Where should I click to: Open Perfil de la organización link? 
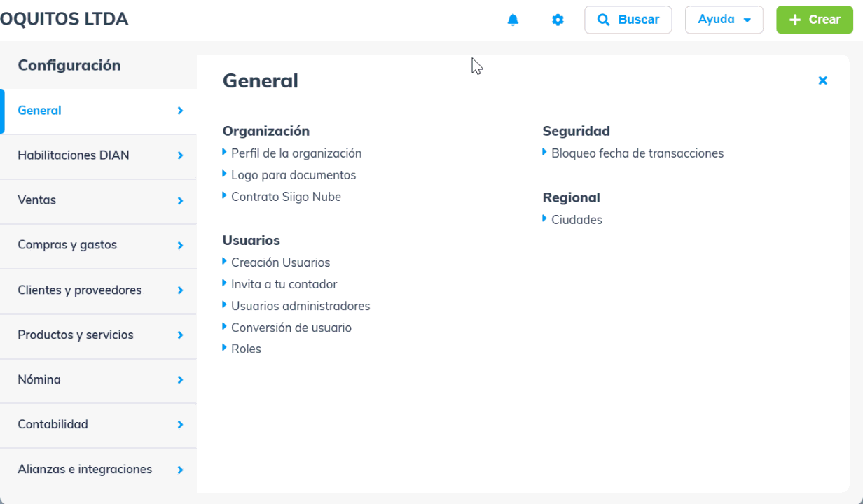296,153
